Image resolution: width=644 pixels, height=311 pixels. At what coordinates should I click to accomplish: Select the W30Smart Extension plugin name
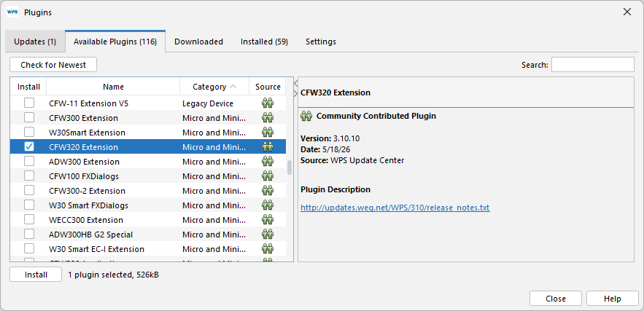[87, 133]
